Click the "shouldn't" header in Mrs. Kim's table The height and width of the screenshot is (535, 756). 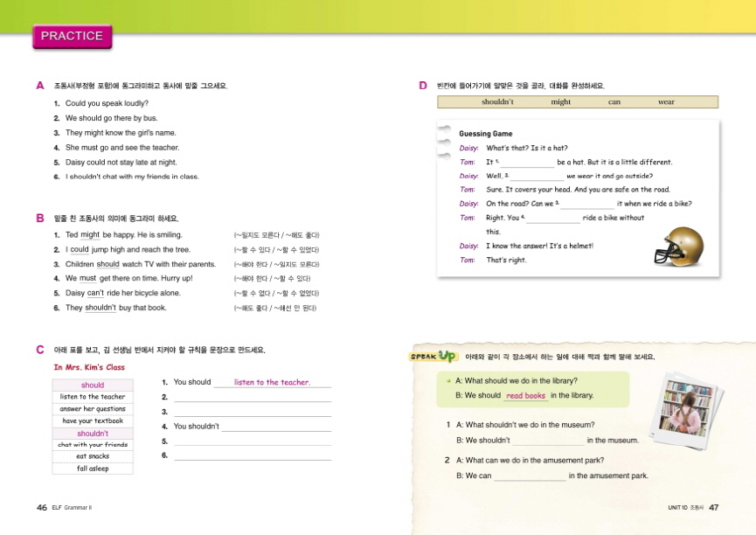point(93,433)
